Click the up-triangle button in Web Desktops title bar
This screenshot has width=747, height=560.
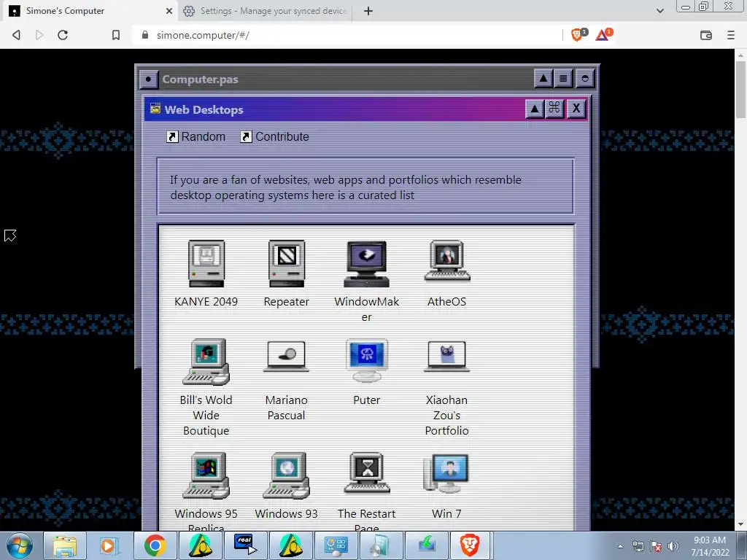[x=535, y=109]
